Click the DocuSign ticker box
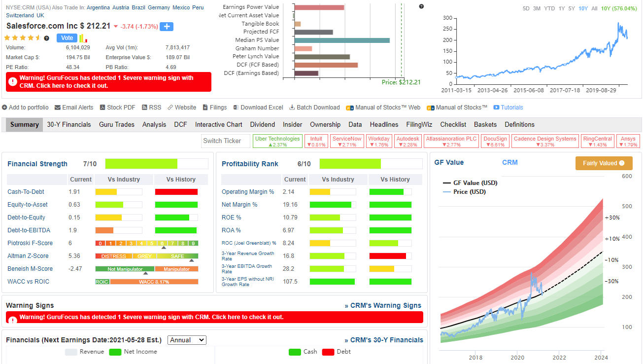644x364 pixels. (x=495, y=142)
